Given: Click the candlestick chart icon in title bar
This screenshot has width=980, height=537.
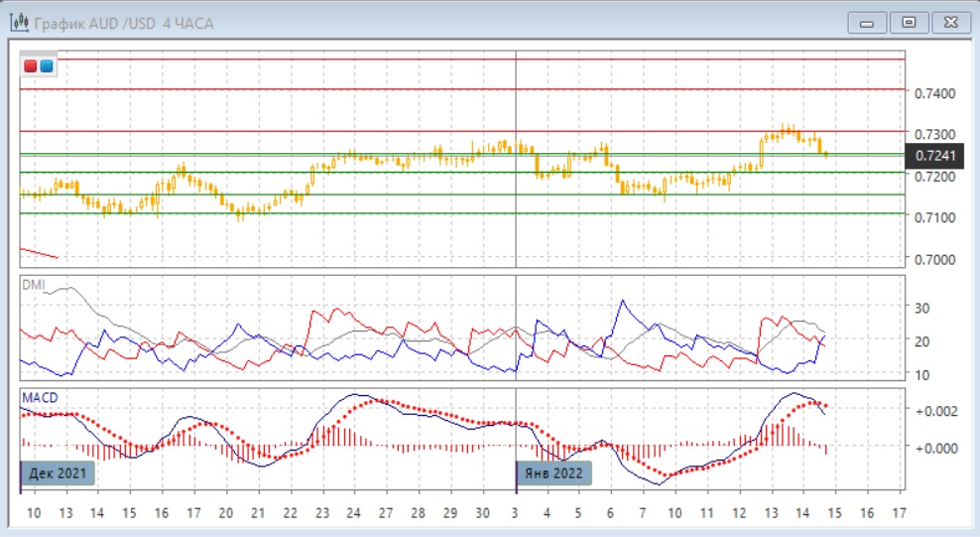Looking at the screenshot, I should [x=18, y=22].
